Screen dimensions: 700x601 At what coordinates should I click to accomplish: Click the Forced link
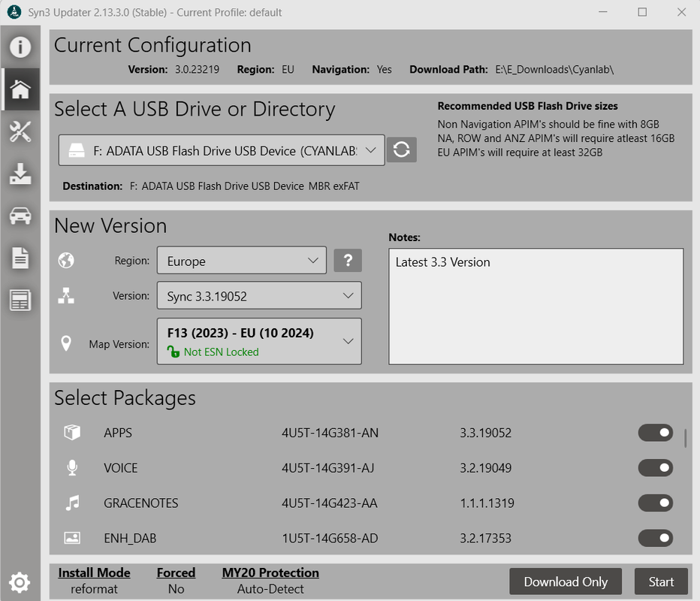176,573
